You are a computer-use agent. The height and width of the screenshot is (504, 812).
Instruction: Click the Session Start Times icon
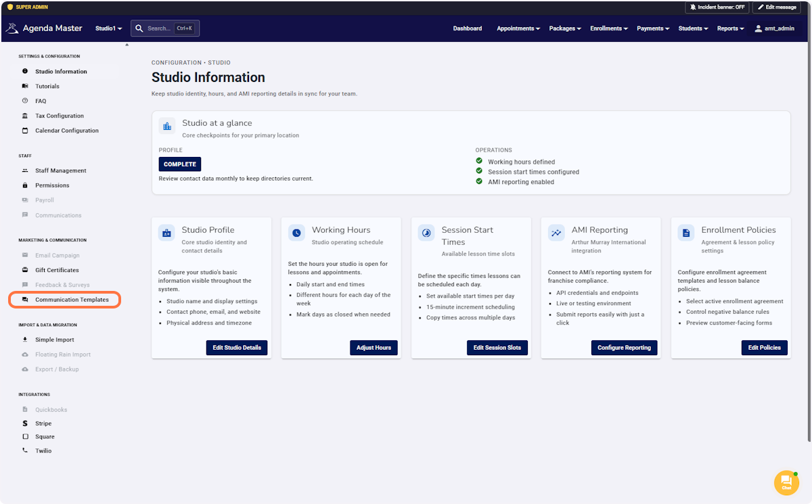(426, 233)
